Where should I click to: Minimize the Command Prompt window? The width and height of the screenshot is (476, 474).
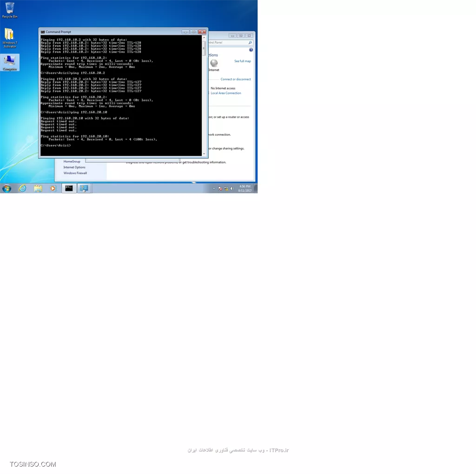pos(185,32)
